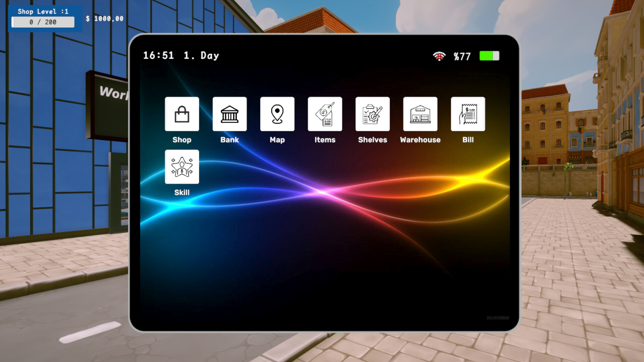Open the Bill receipt icon
This screenshot has height=362, width=644.
(x=468, y=114)
